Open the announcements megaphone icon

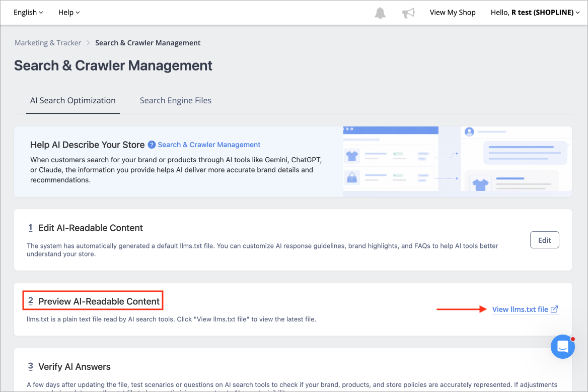click(x=408, y=13)
